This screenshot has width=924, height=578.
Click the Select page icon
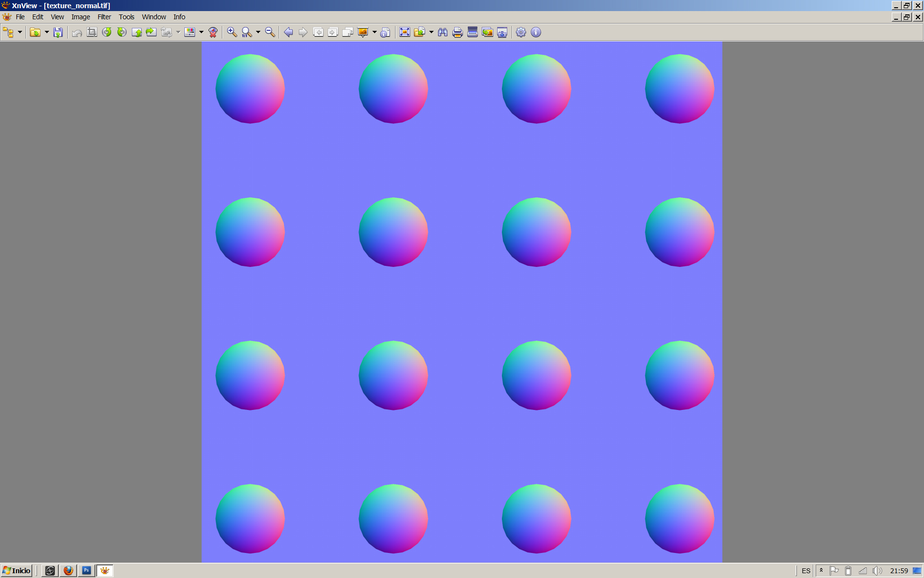pos(348,32)
